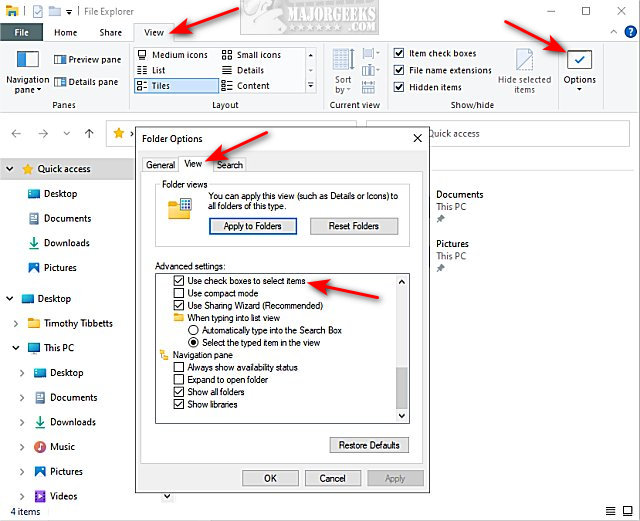Screen dimensions: 640x521
Task: Enable Always show availability status
Action: click(178, 367)
